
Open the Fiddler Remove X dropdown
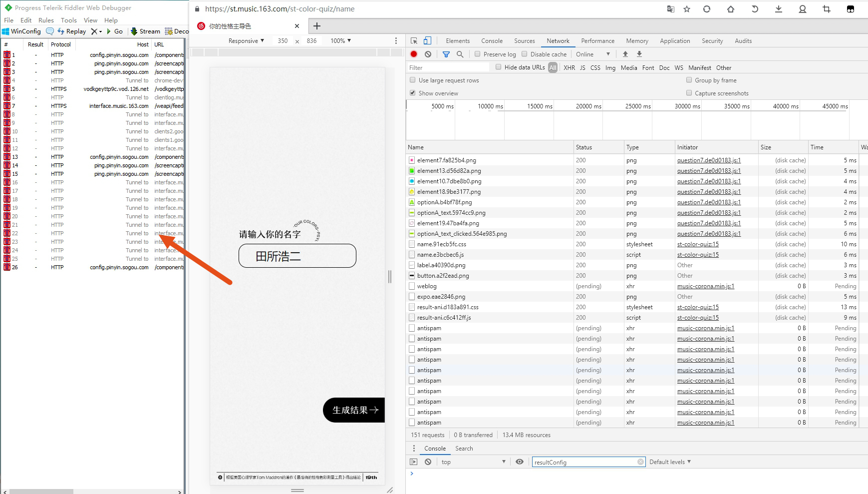point(96,31)
